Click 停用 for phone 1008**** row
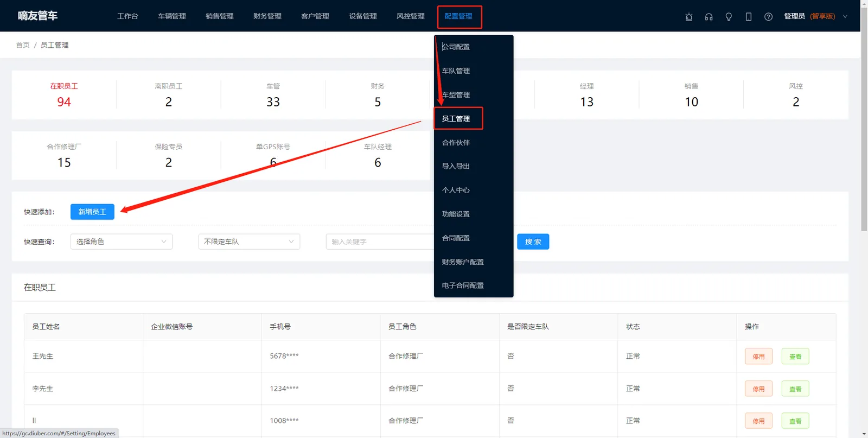868x438 pixels. 758,421
